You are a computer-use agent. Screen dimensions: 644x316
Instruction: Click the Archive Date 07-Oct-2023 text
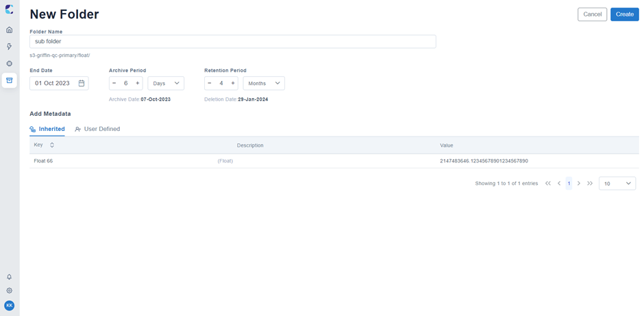point(140,99)
